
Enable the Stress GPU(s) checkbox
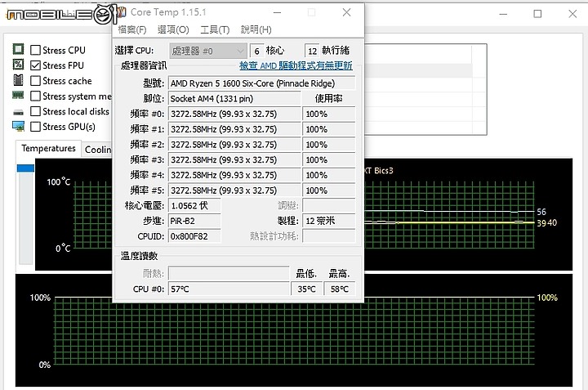[x=35, y=127]
